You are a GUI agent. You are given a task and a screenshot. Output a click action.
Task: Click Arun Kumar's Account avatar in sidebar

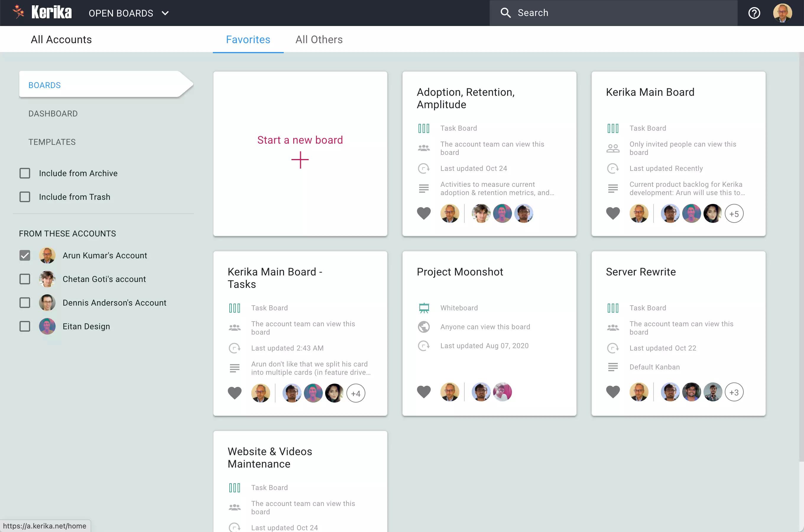(x=47, y=255)
